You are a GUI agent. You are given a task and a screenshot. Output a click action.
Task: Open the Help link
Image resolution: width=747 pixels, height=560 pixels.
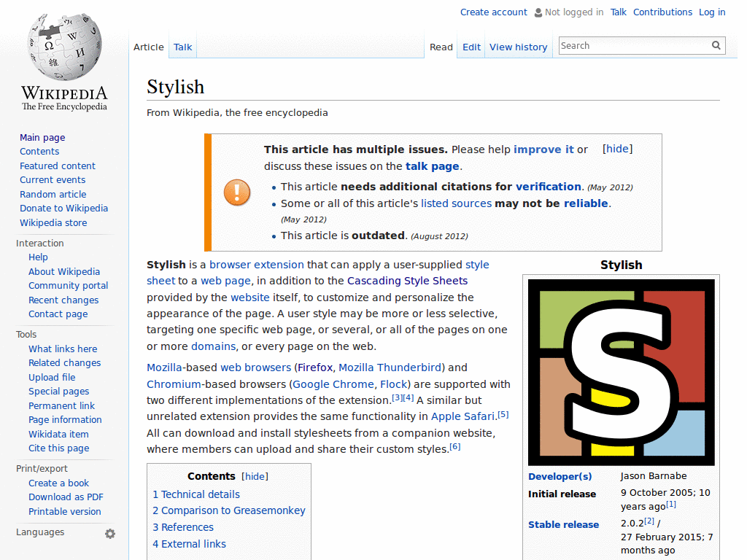point(38,257)
